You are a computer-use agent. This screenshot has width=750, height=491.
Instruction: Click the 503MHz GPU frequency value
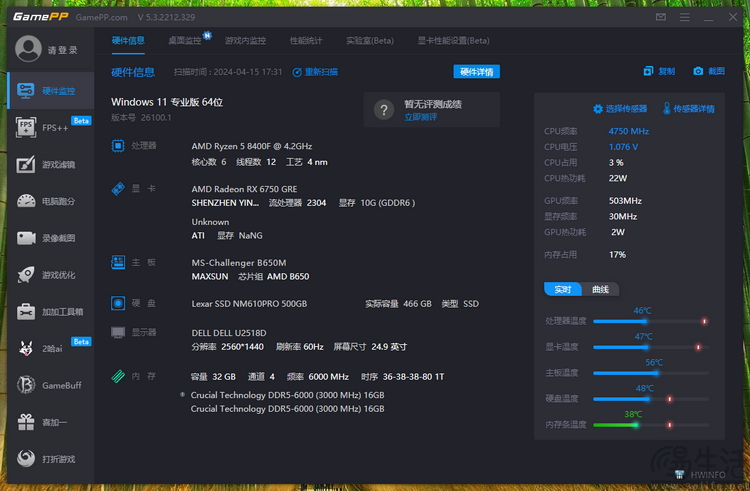[625, 201]
